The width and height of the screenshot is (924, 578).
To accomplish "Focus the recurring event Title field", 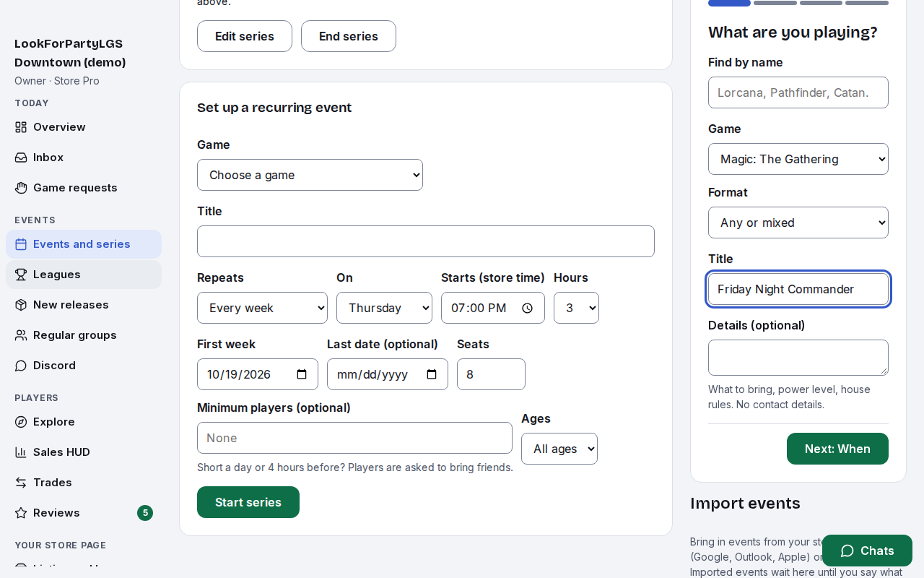I will [426, 241].
